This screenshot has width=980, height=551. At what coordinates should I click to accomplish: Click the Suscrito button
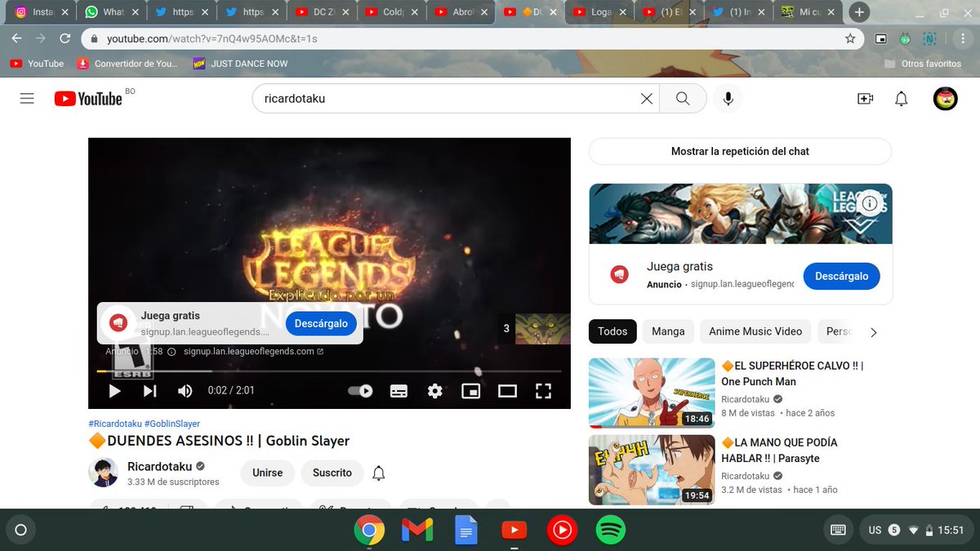coord(332,473)
